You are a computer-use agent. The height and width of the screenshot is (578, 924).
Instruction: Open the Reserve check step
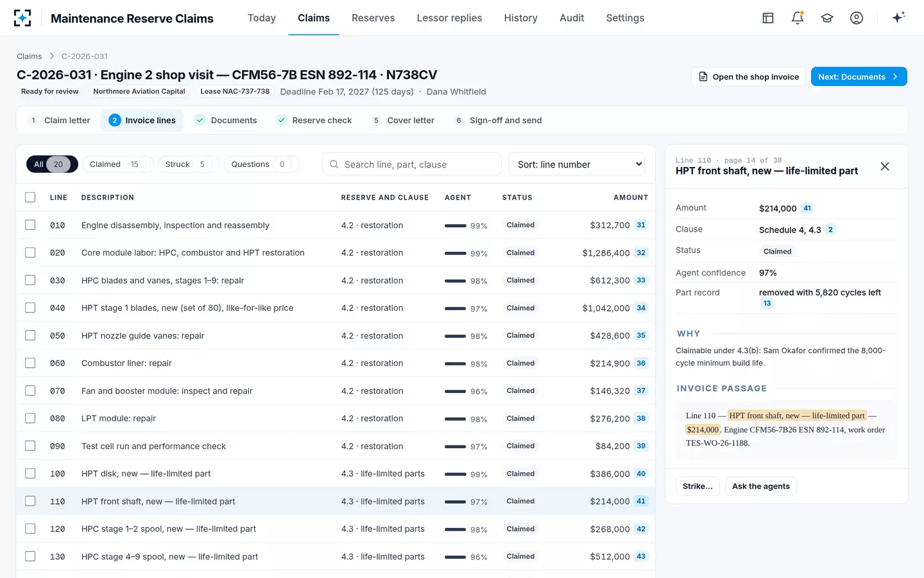[x=314, y=120]
